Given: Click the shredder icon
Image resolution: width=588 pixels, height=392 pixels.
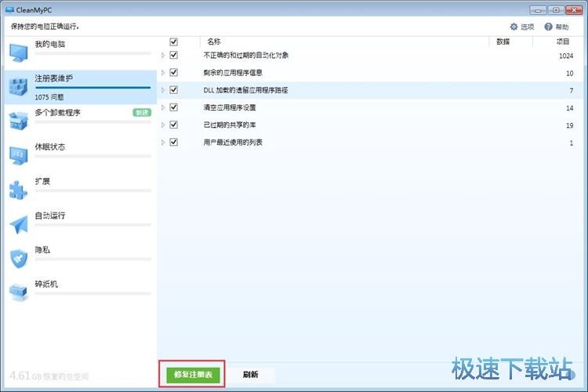Looking at the screenshot, I should [x=19, y=292].
